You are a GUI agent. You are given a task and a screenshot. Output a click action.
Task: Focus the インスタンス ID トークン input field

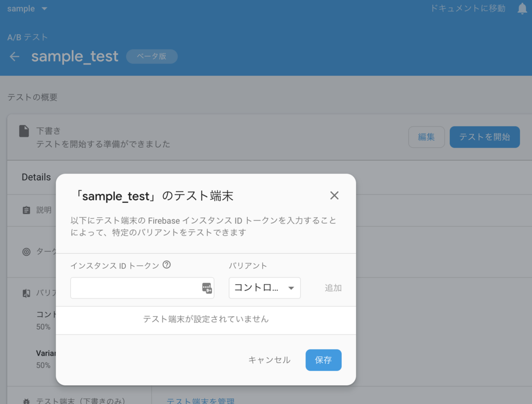point(142,288)
